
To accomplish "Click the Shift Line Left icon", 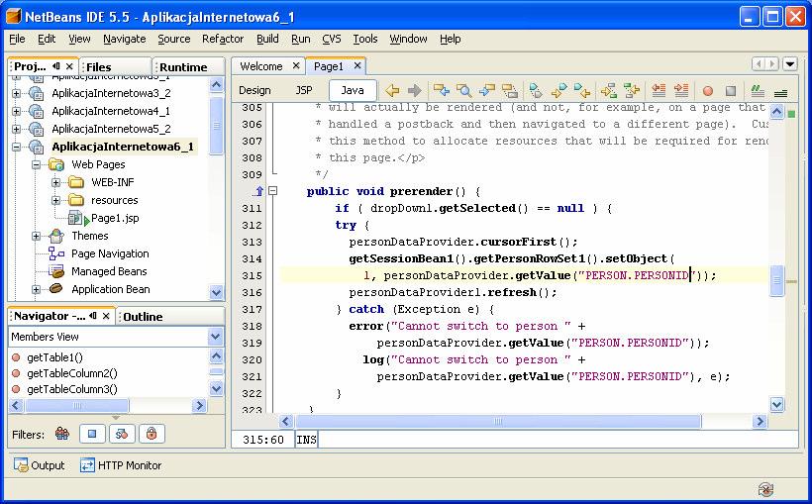I will (x=659, y=91).
